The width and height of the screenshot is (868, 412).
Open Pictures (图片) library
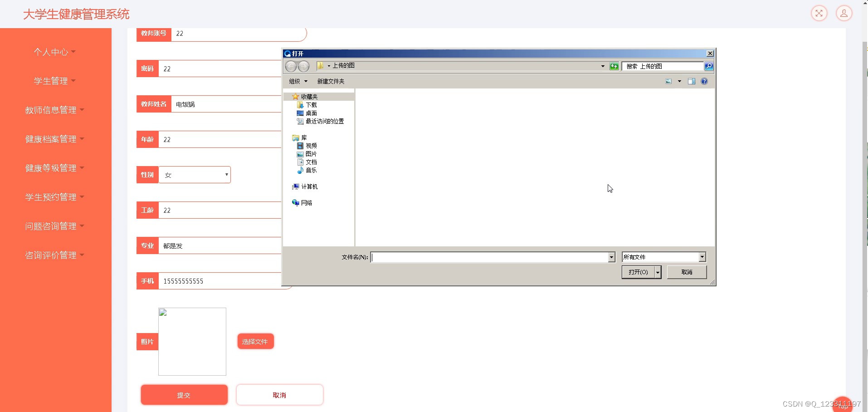[x=307, y=154]
